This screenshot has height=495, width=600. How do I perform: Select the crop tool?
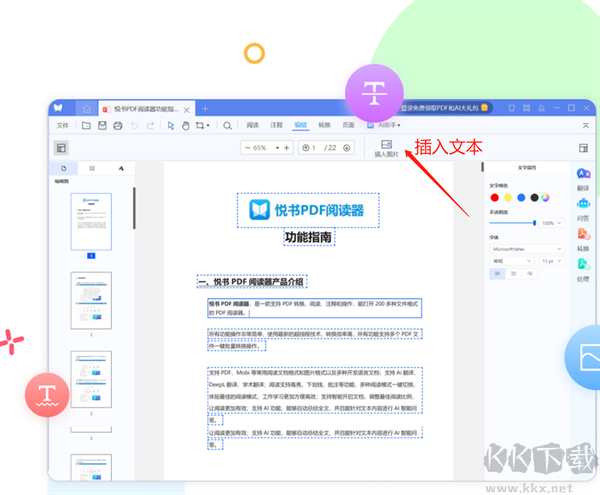pyautogui.click(x=200, y=125)
